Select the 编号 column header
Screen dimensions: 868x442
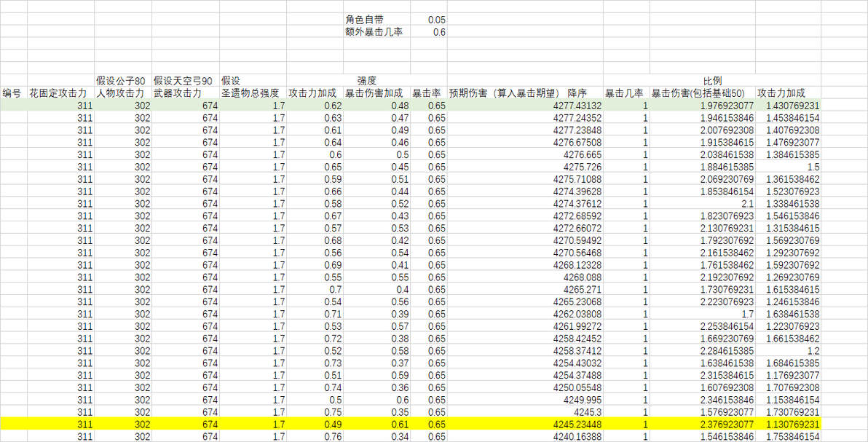[14, 92]
